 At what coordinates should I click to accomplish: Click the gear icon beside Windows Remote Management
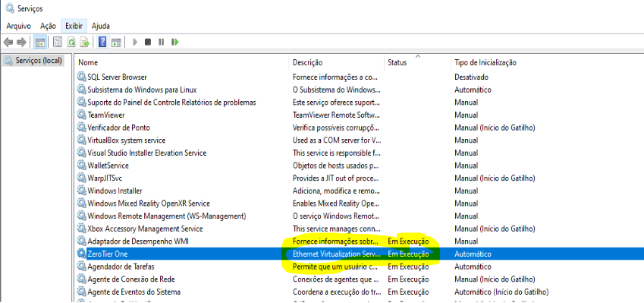[x=82, y=216]
